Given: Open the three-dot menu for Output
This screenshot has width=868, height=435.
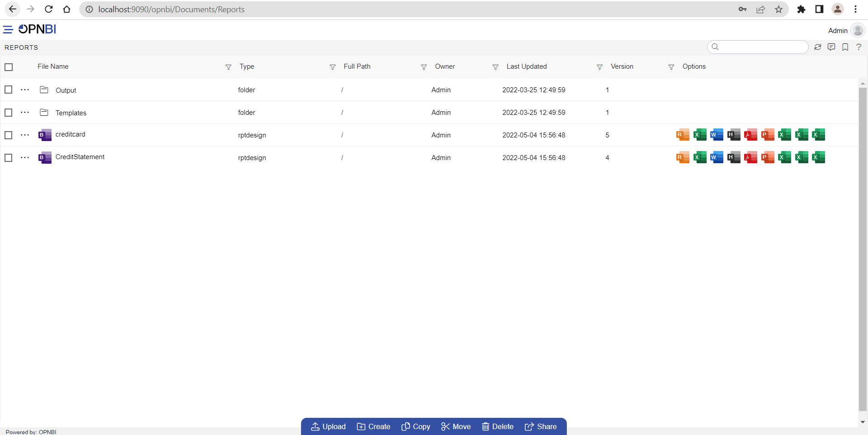Looking at the screenshot, I should pyautogui.click(x=25, y=90).
